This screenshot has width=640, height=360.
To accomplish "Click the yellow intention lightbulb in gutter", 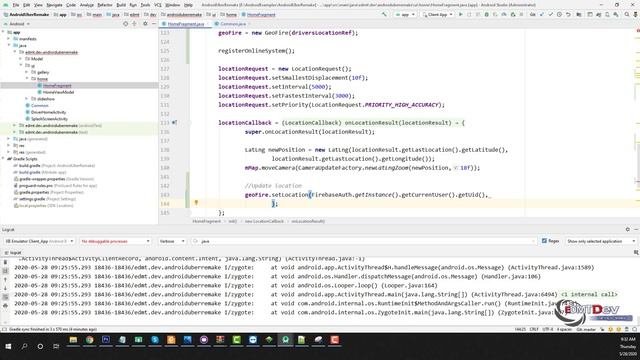I will tap(196, 202).
